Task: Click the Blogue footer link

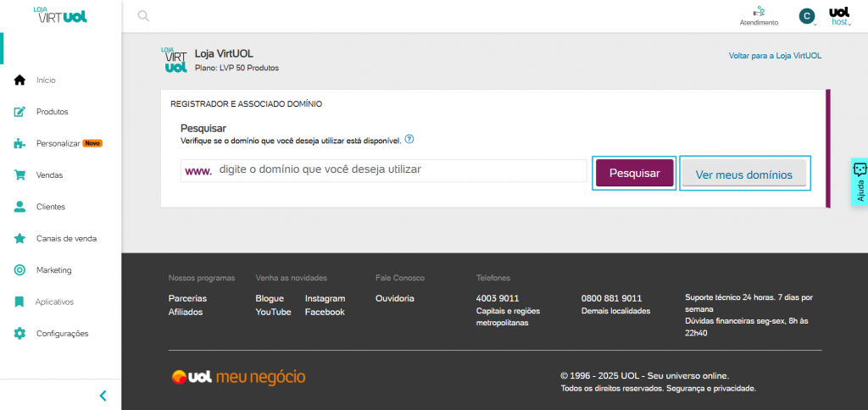Action: [x=270, y=298]
